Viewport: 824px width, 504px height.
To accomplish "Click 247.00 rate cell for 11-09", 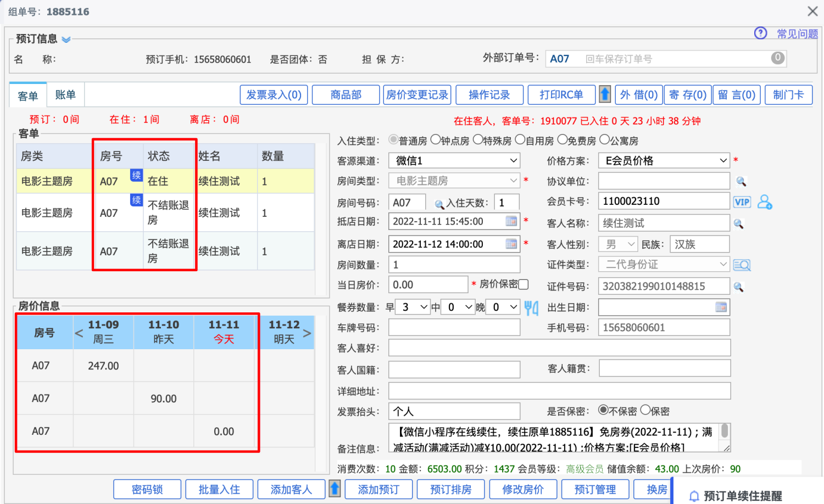I will (103, 366).
